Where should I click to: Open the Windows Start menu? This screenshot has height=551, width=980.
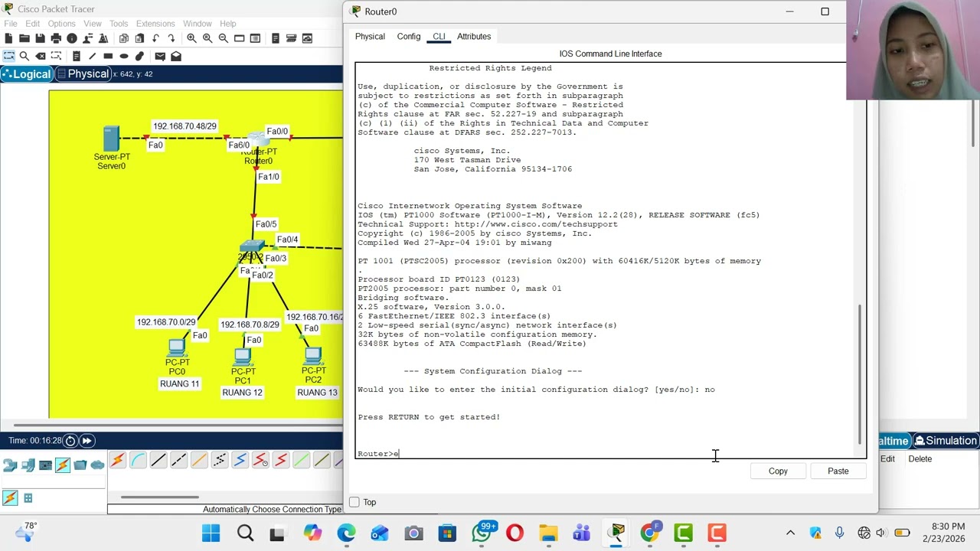point(211,533)
